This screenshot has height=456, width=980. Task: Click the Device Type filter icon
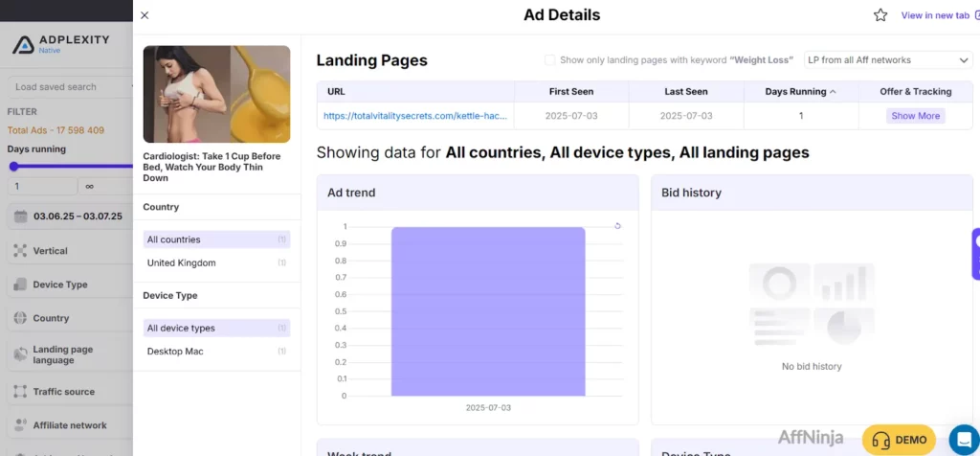point(19,285)
